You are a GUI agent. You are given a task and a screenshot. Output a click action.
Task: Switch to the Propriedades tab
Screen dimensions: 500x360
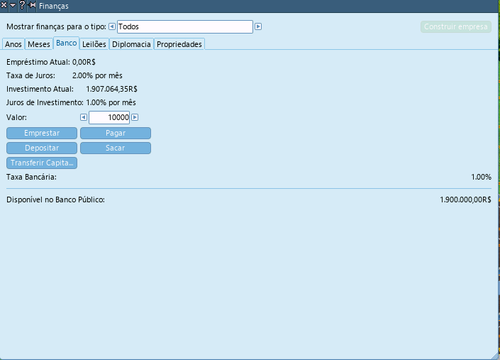coord(179,44)
